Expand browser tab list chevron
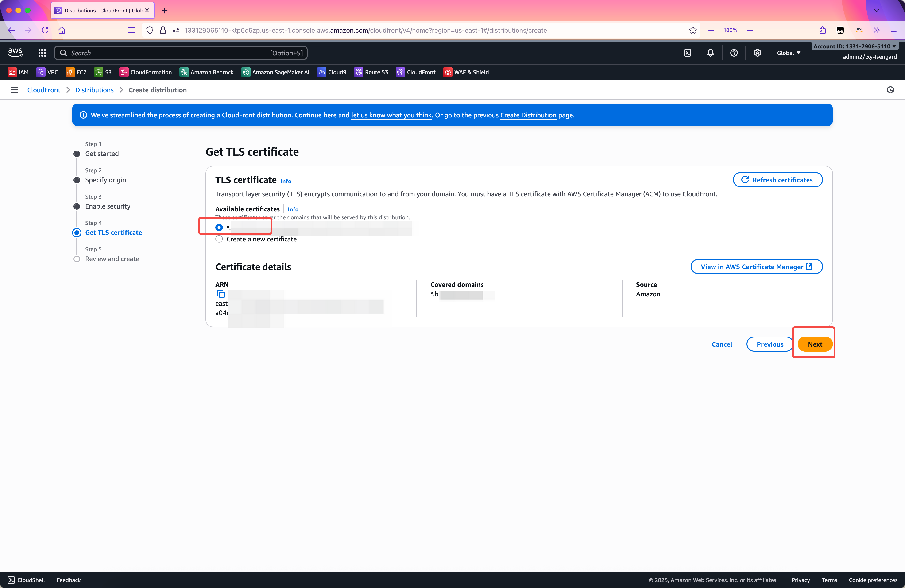 click(x=877, y=10)
